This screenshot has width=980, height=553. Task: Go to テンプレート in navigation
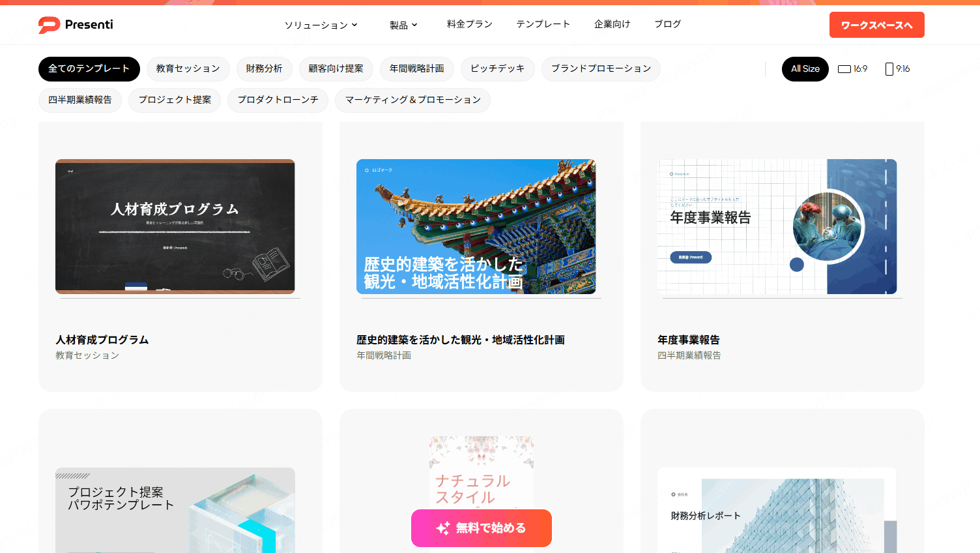(543, 24)
